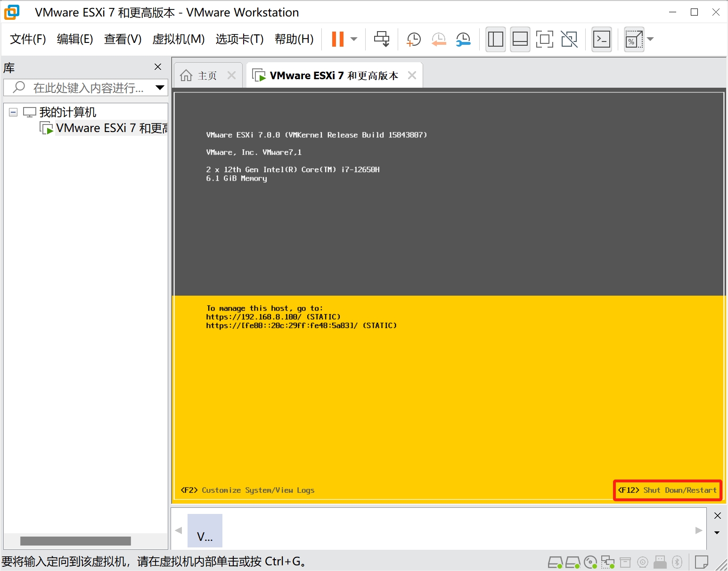
Task: Toggle the Bluetooth device status icon
Action: 677,562
